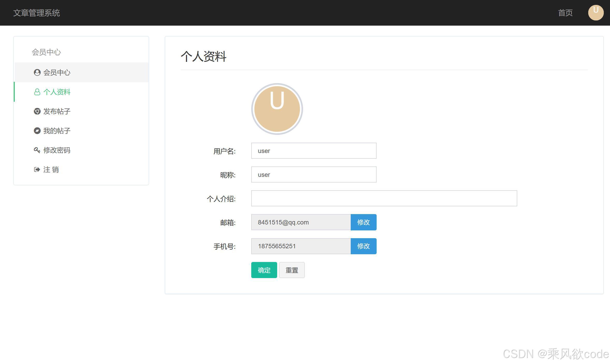Click the person icon beside 个人资料
The image size is (610, 364).
(37, 92)
